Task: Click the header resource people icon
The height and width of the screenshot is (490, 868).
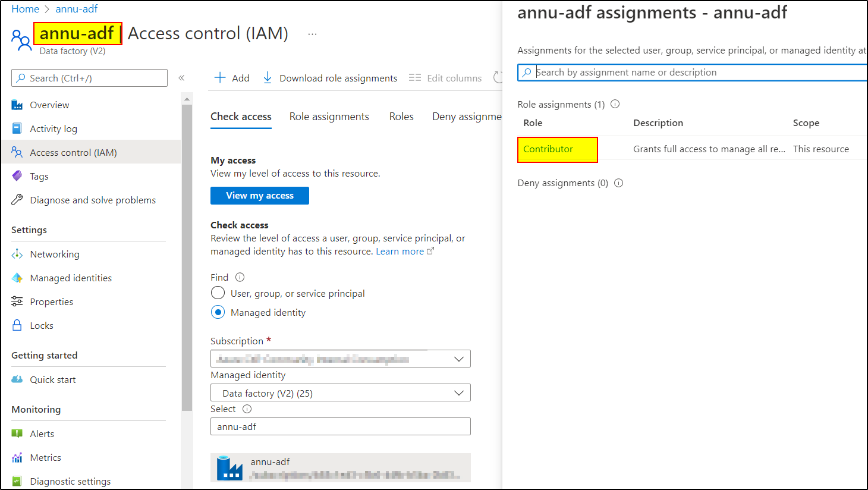Action: pyautogui.click(x=21, y=40)
